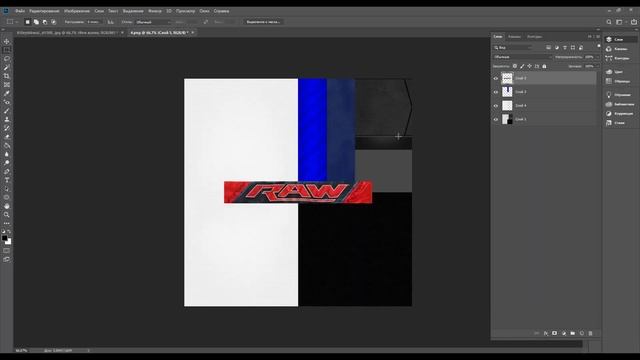The height and width of the screenshot is (360, 640).
Task: Select the Crop tool
Action: click(x=7, y=76)
